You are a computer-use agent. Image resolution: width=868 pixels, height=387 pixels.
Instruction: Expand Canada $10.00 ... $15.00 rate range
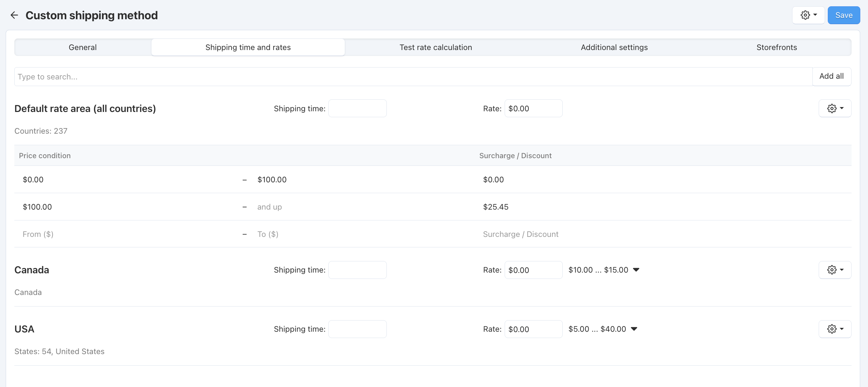(604, 270)
